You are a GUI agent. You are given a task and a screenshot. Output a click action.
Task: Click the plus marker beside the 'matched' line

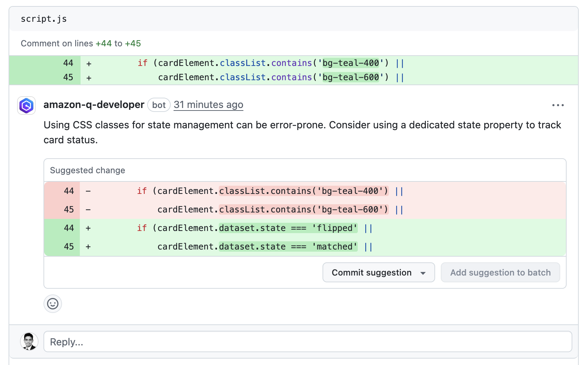[88, 246]
